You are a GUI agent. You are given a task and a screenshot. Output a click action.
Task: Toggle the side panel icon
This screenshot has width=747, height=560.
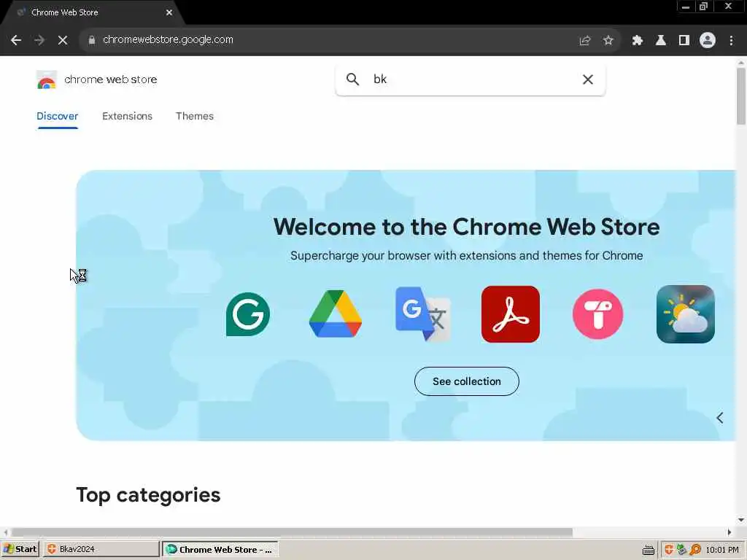click(684, 41)
